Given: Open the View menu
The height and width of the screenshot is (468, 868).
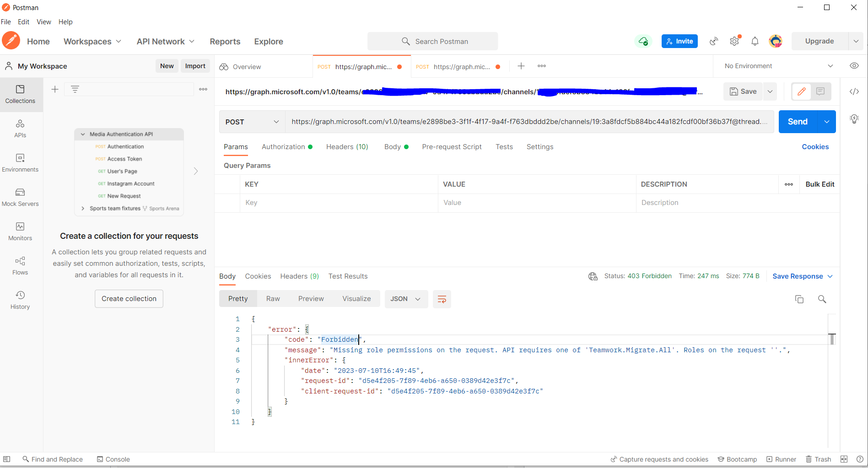Looking at the screenshot, I should [43, 22].
